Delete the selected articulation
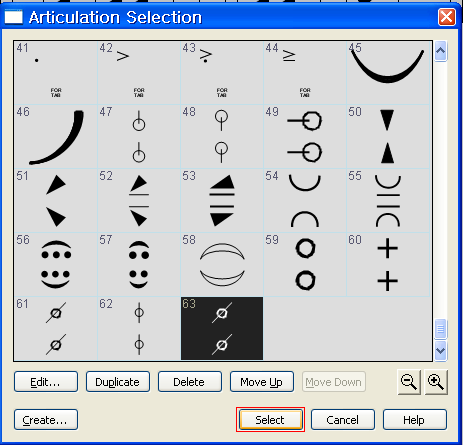463x445 pixels. coord(190,382)
